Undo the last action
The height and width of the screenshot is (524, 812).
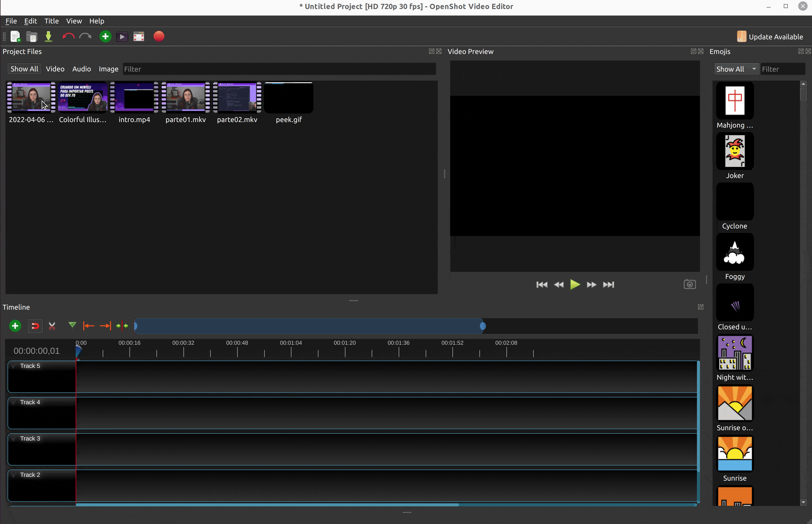(x=68, y=36)
